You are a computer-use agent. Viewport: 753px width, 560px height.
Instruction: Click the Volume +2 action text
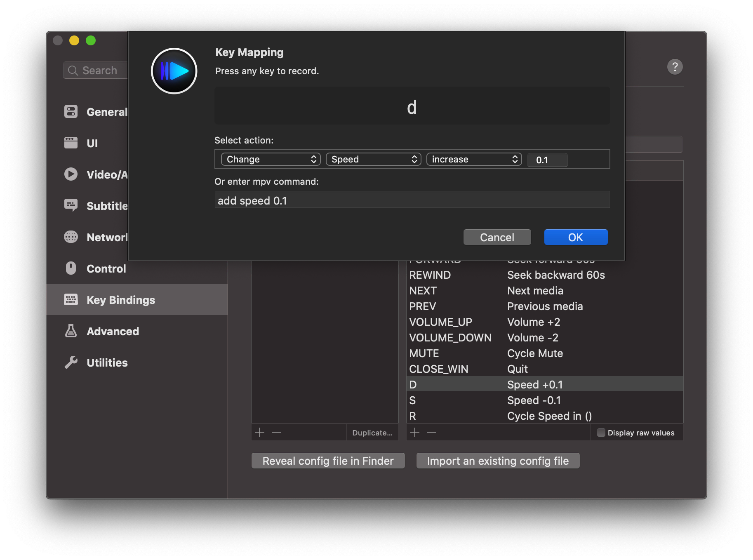[x=534, y=322]
